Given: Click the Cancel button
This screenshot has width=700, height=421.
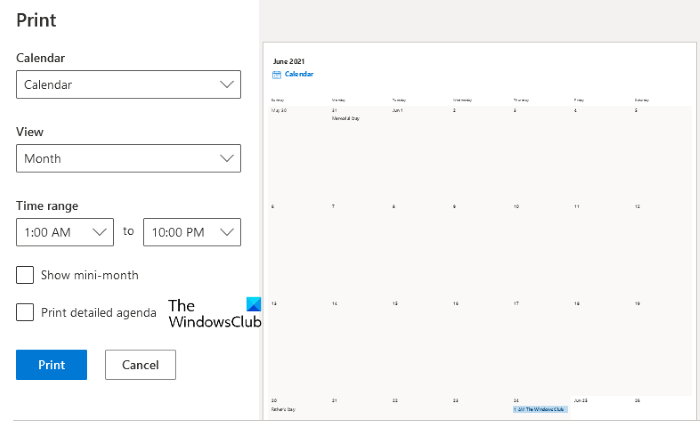Looking at the screenshot, I should pos(140,365).
